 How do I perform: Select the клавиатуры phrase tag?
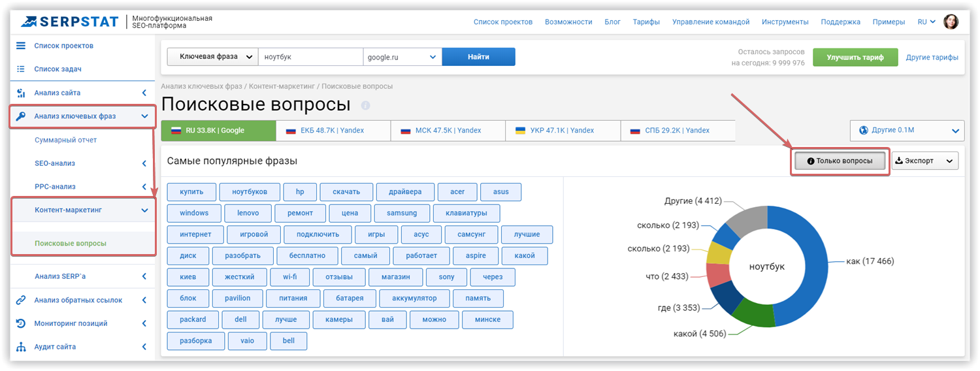click(x=466, y=213)
